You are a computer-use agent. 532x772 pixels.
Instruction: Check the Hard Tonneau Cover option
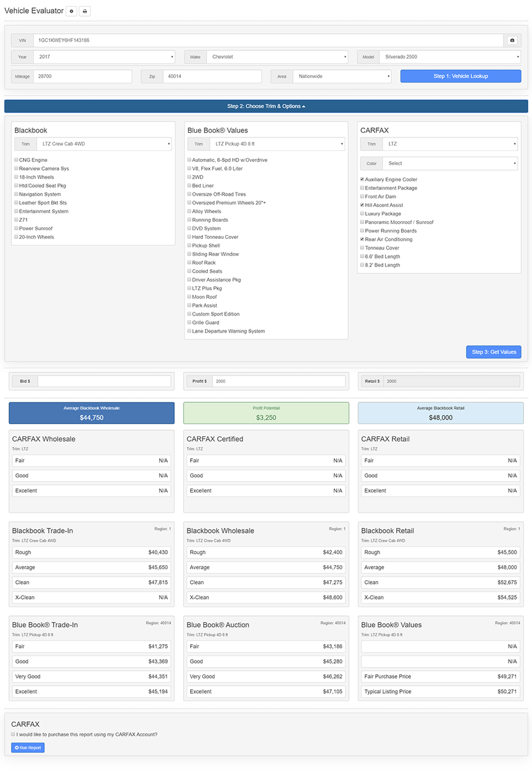point(190,237)
